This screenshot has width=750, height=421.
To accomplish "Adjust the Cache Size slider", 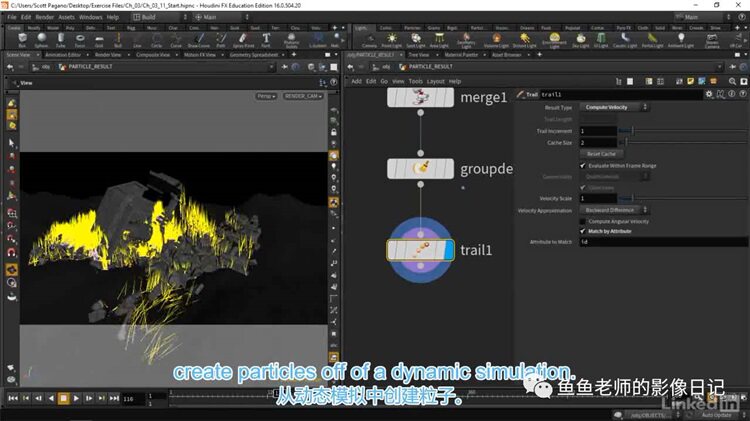I will point(683,142).
